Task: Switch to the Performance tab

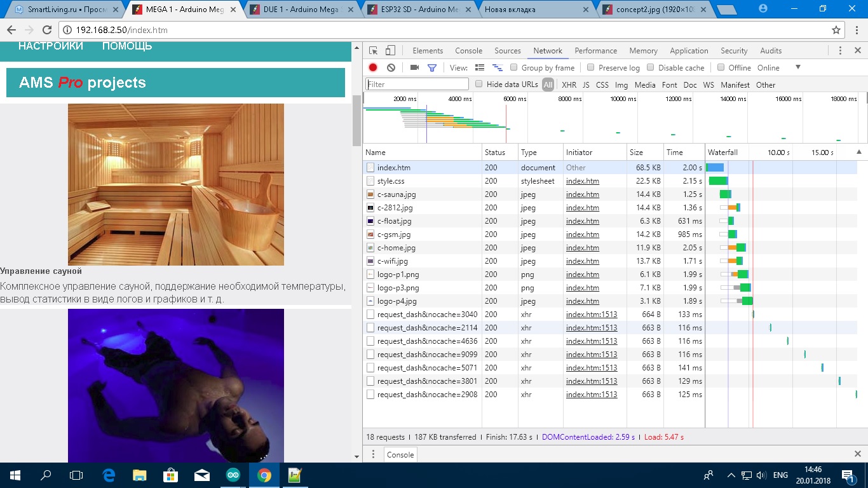Action: pyautogui.click(x=595, y=51)
